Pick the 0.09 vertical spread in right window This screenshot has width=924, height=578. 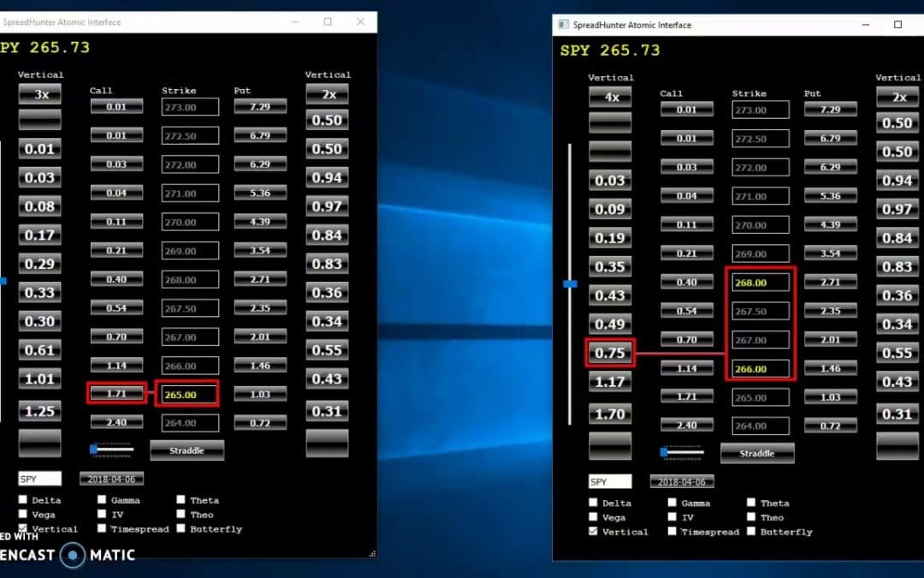(611, 210)
